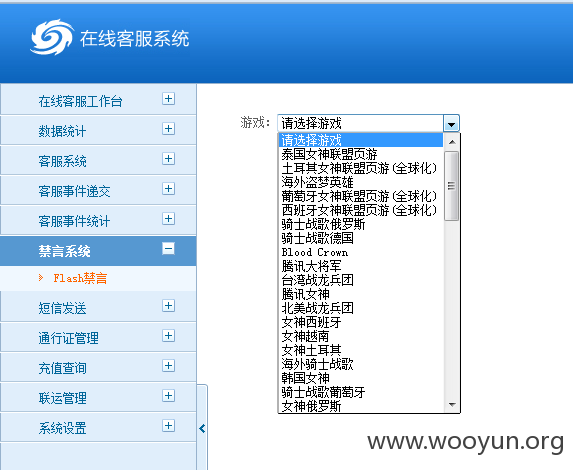Select 骑士战歌俄罗斯 option
The width and height of the screenshot is (573, 470).
[x=361, y=224]
